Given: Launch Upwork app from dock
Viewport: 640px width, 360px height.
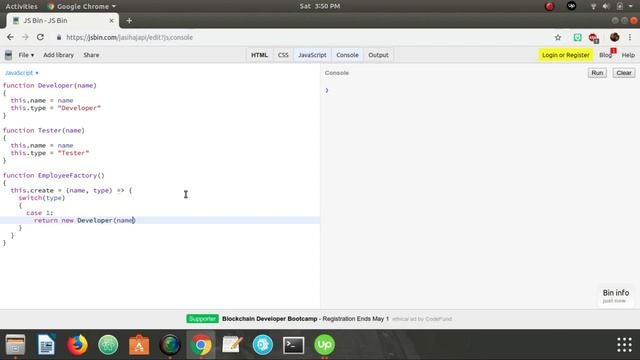Looking at the screenshot, I should (324, 344).
